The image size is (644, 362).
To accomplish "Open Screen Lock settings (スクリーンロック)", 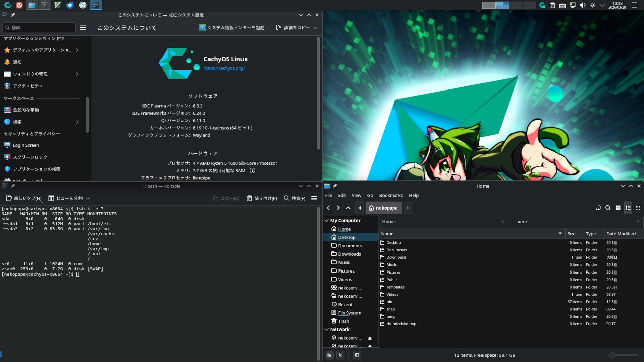I will point(42,157).
